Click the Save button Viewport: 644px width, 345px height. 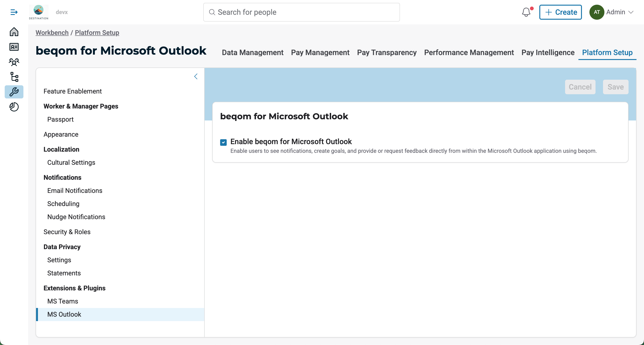pyautogui.click(x=615, y=87)
